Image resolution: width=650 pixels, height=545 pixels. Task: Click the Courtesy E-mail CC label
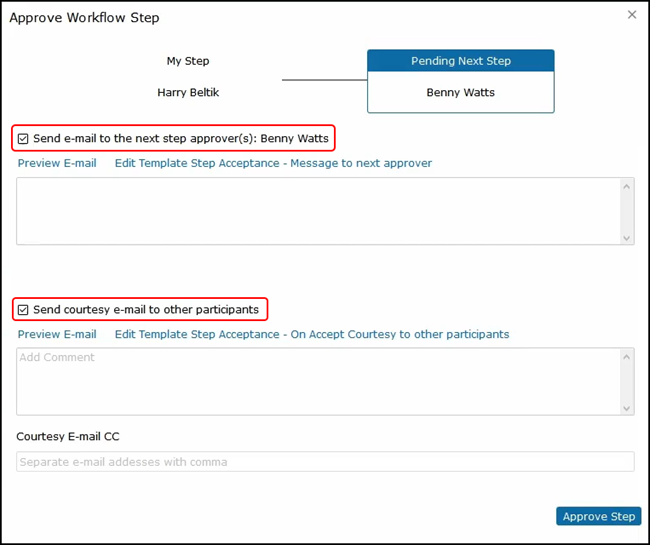(68, 436)
